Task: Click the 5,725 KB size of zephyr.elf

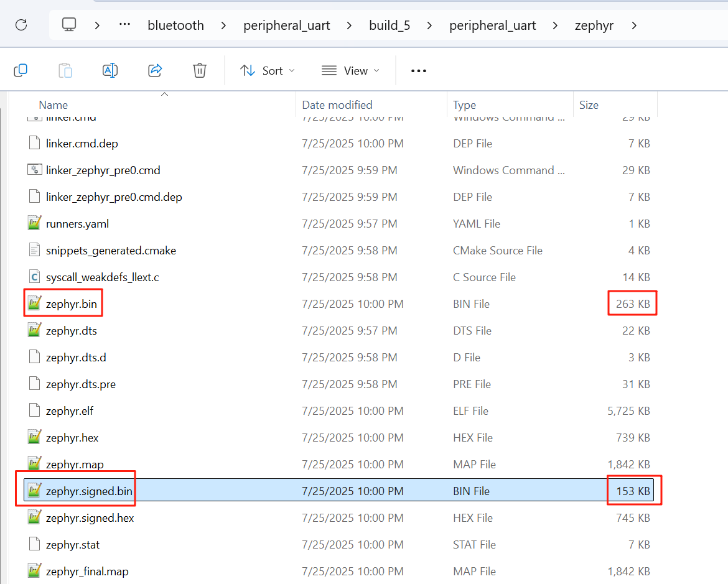Action: point(628,411)
